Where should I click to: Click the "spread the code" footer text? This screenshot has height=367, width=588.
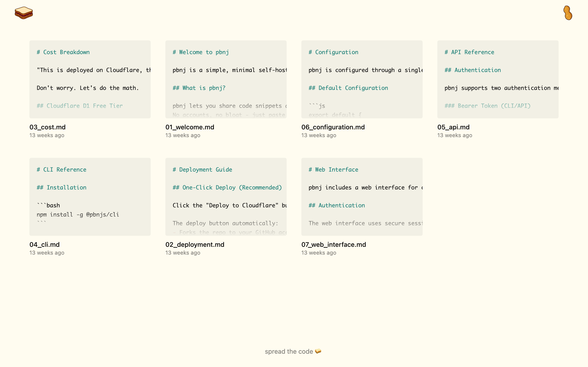289,351
